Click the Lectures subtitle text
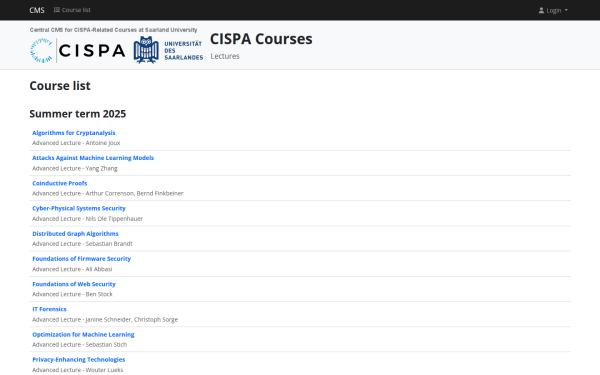This screenshot has height=375, width=600. click(225, 56)
